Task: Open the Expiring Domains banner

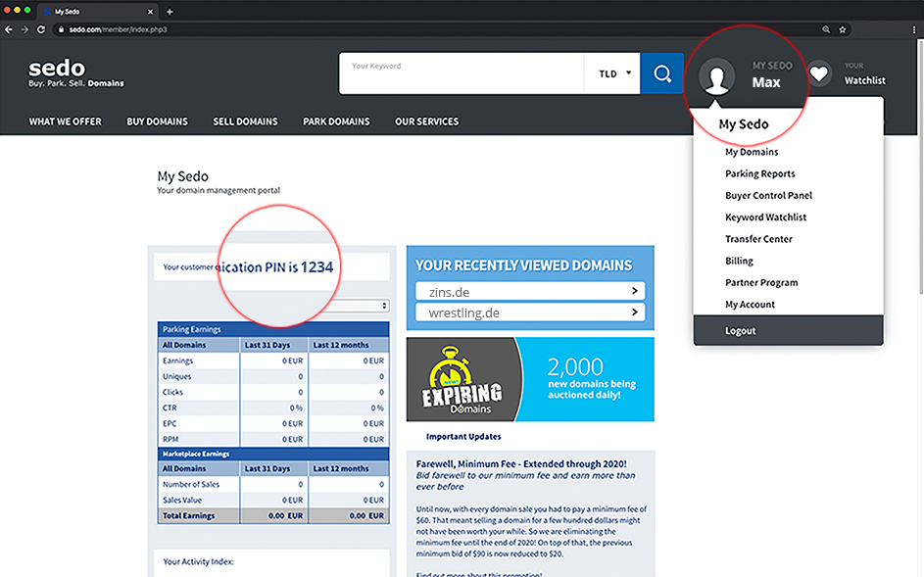Action: coord(530,379)
